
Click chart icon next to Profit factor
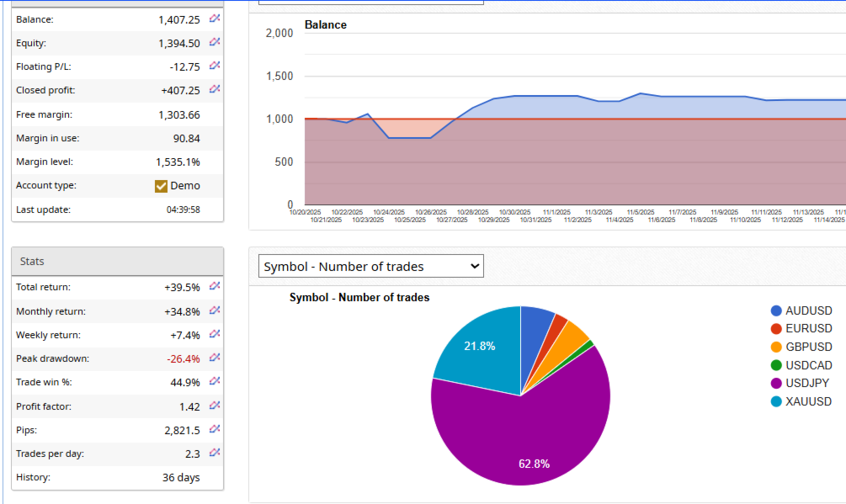[x=215, y=406]
